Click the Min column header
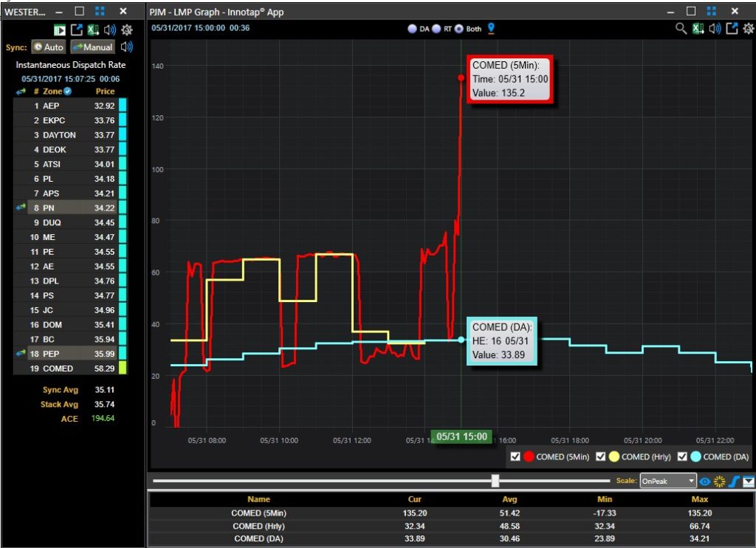756x548 pixels. coord(605,499)
